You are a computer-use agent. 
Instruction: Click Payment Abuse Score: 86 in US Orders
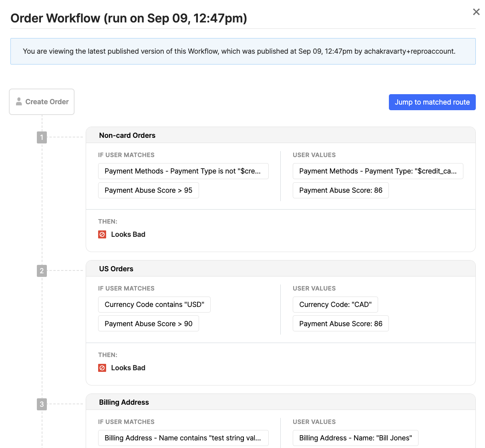pyautogui.click(x=341, y=324)
